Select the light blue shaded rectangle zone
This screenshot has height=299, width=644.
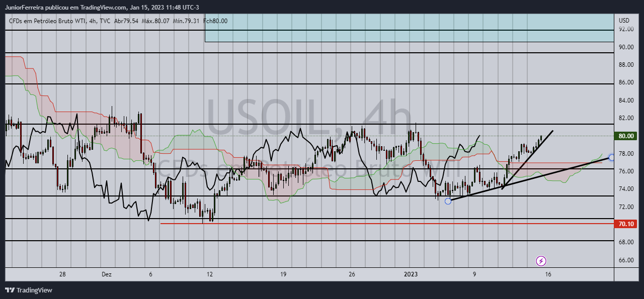pyautogui.click(x=410, y=28)
